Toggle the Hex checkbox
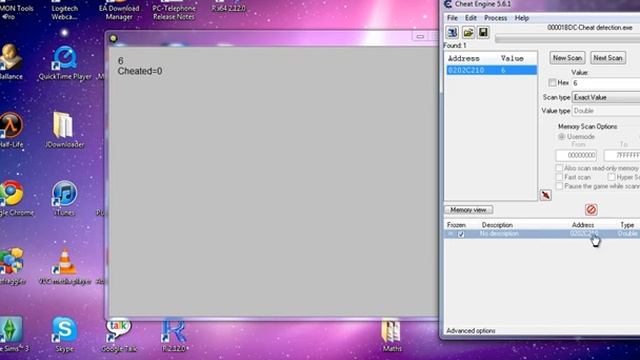 coord(552,83)
